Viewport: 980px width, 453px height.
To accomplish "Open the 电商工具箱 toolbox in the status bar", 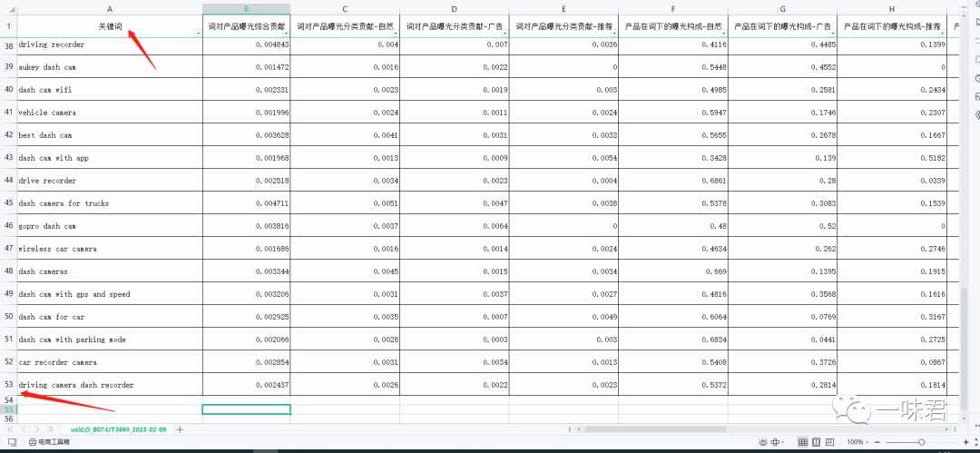I will click(49, 442).
